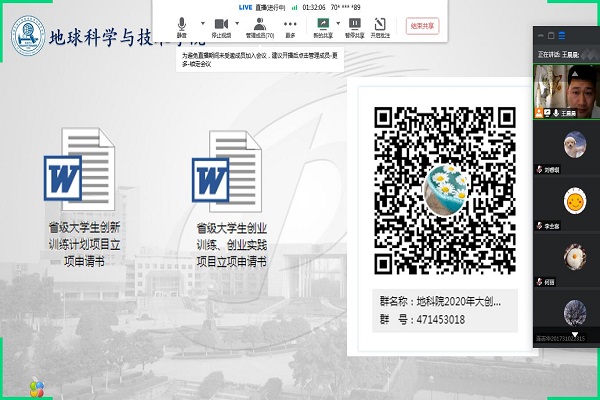Expand new share options arrow
Viewport: 600px width, 400px height.
coord(338,22)
